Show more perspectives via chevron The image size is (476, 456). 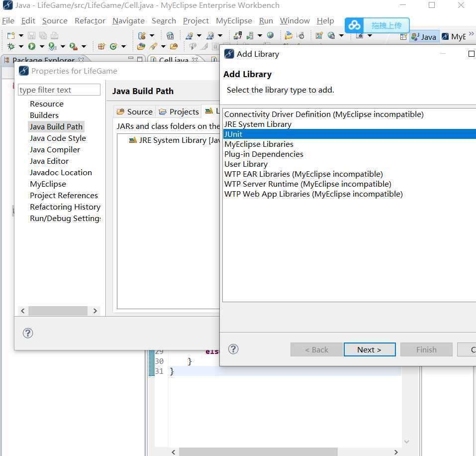[471, 33]
